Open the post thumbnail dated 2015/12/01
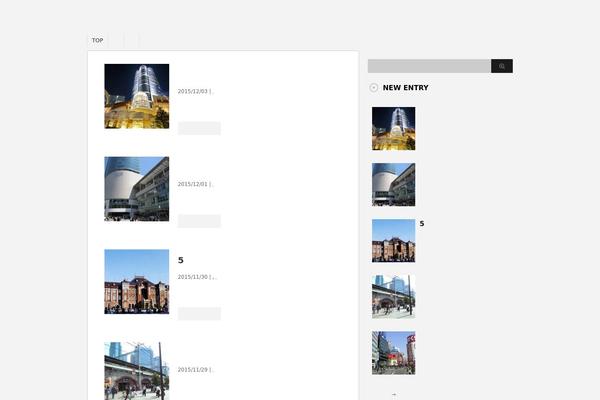The height and width of the screenshot is (400, 600). pos(137,189)
